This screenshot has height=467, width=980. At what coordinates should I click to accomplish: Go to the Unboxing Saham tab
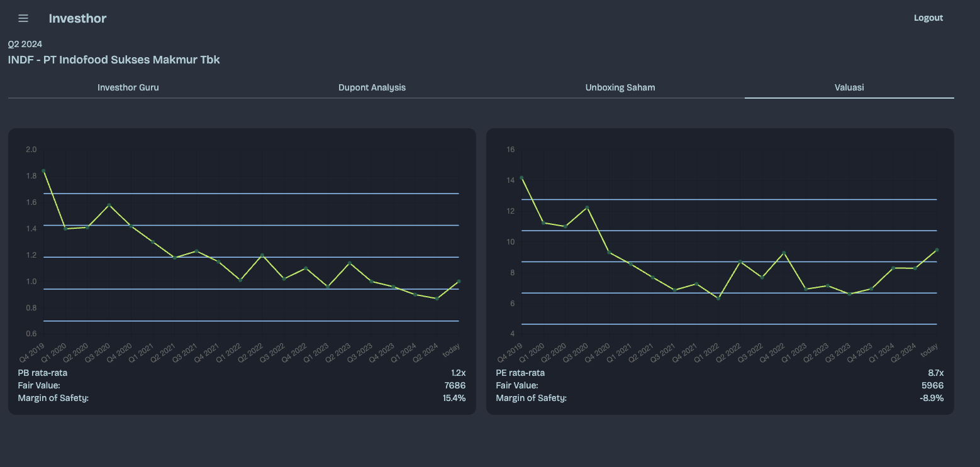tap(620, 87)
